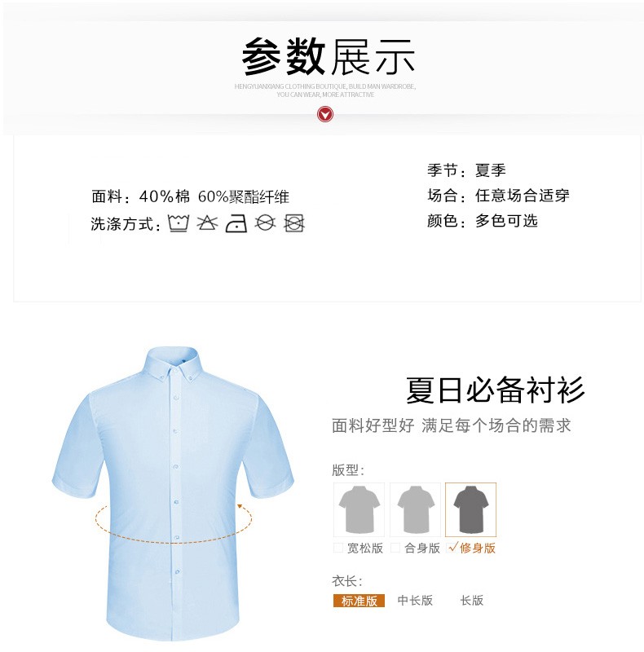The image size is (644, 652).
Task: Check the 合身版 checkbox
Action: click(x=395, y=548)
